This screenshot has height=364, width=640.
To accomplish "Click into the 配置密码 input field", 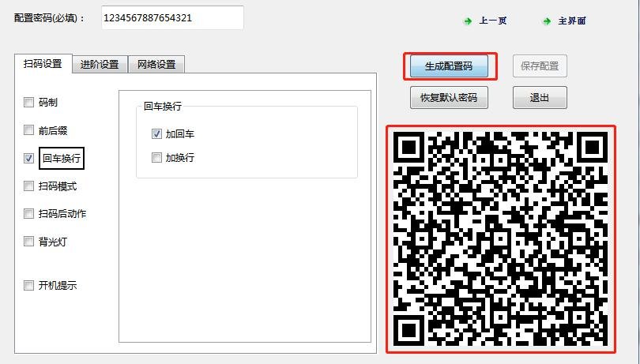I will click(173, 18).
